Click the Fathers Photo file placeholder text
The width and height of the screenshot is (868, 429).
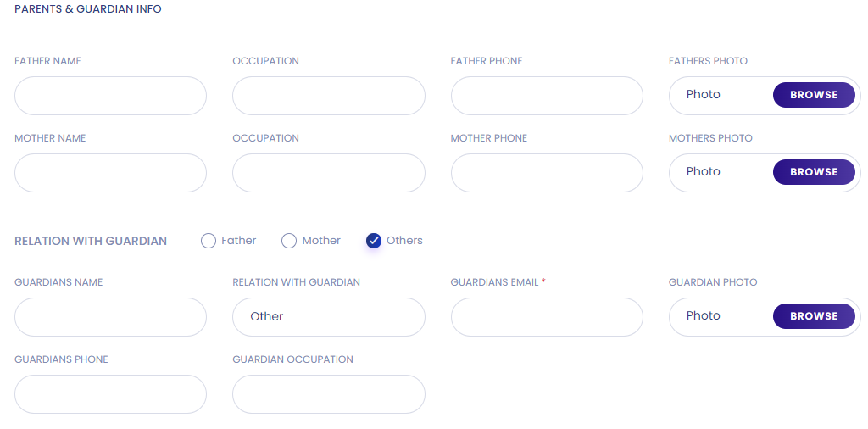point(704,95)
